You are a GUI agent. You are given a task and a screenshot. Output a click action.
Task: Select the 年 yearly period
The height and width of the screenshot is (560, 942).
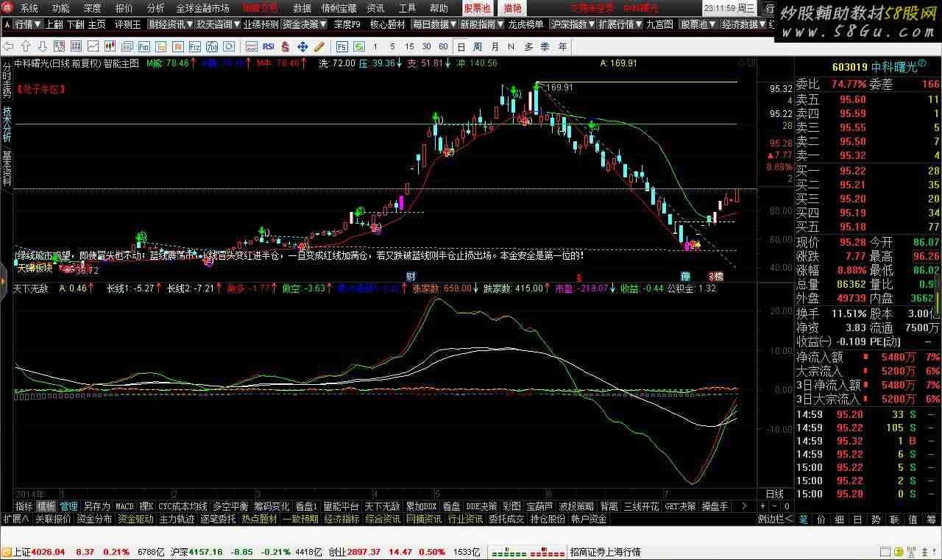562,46
